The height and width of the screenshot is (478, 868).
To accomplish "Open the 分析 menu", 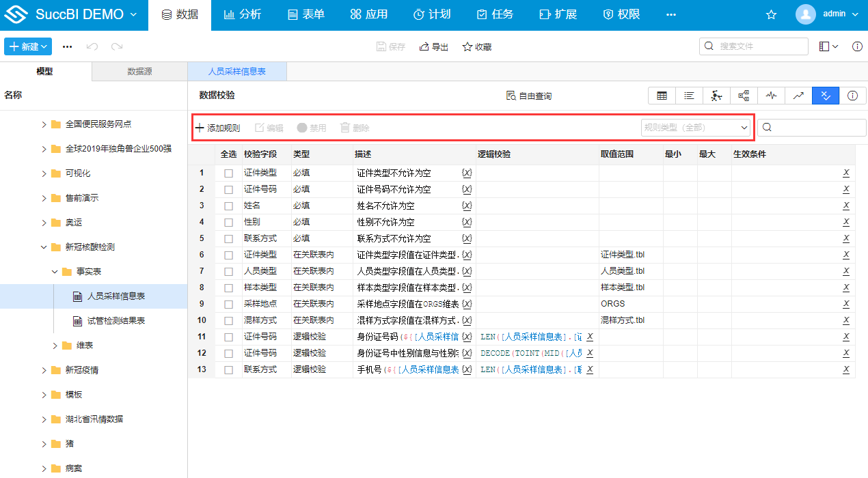I will click(243, 14).
